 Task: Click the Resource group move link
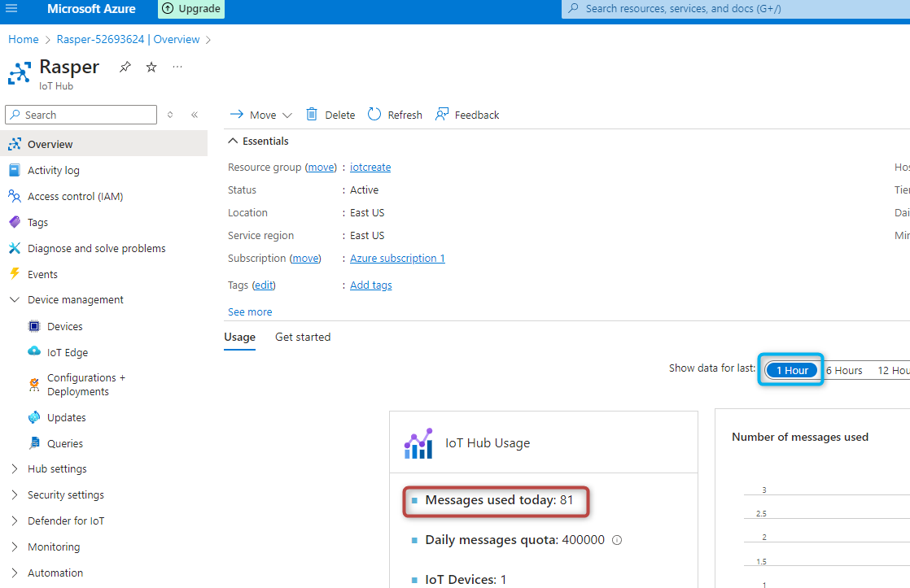click(321, 168)
